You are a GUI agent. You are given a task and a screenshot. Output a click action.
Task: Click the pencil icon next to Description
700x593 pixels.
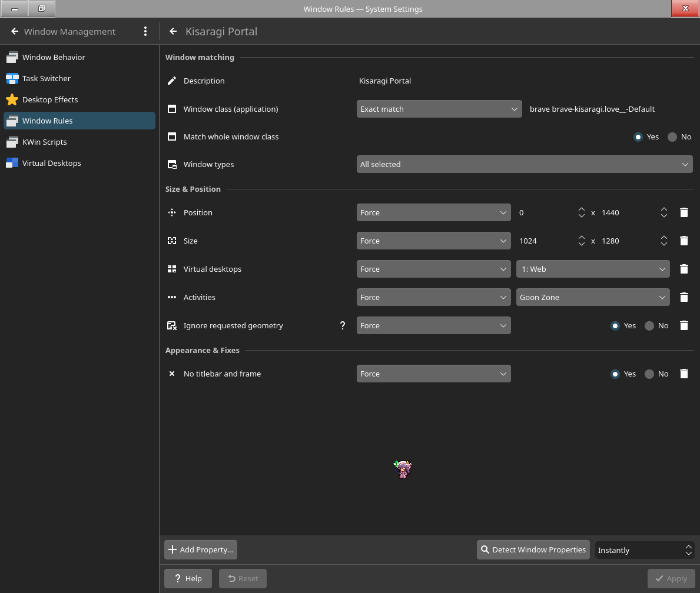172,81
